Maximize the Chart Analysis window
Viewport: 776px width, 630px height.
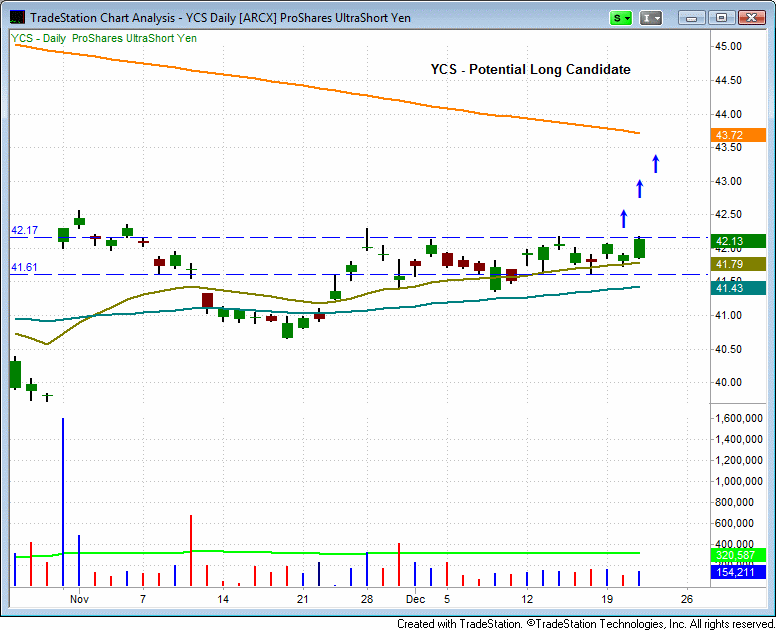coord(720,18)
